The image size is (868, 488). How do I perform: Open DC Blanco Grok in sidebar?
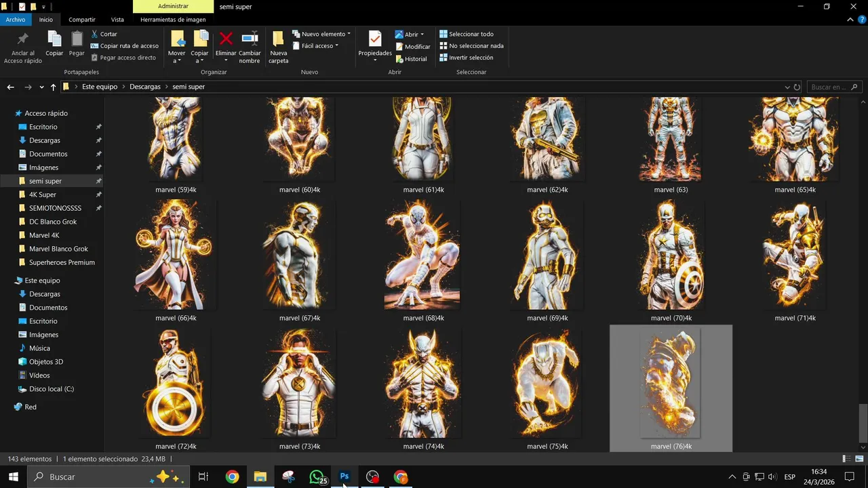coord(53,222)
